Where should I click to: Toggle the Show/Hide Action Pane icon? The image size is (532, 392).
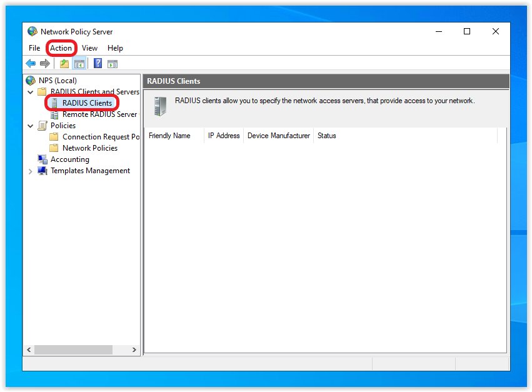113,64
